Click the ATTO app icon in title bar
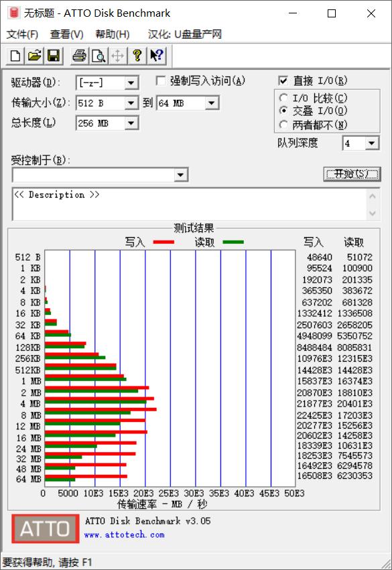The width and height of the screenshot is (392, 570). click(13, 13)
